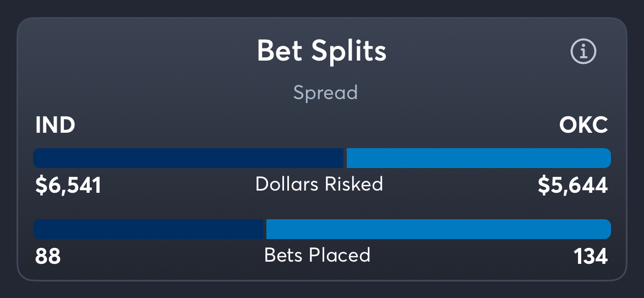Image resolution: width=644 pixels, height=298 pixels.
Task: Click IND's dark blue Bets Placed bar
Action: (149, 229)
